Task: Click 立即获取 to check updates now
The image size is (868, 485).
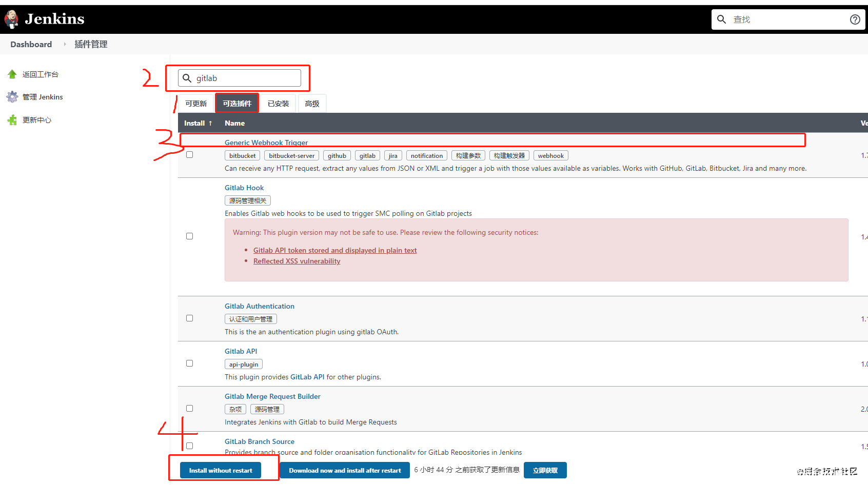Action: point(545,470)
